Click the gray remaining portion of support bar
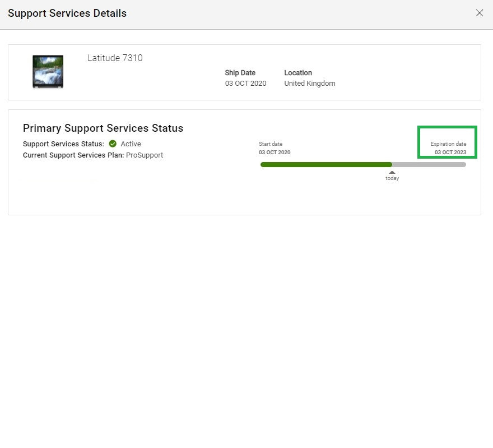Screen dimensions: 493x448 [x=429, y=164]
